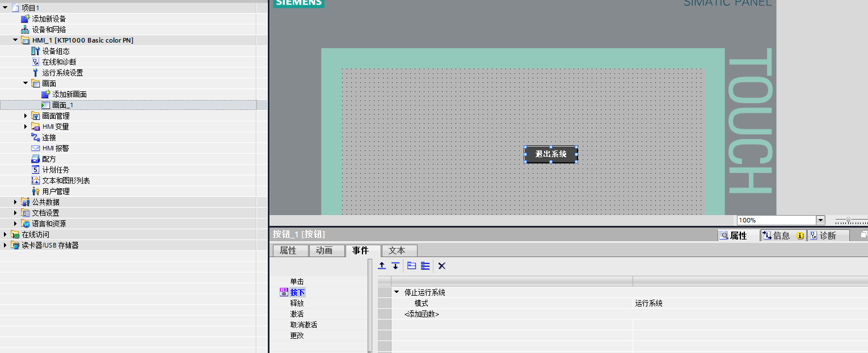Open 在线和诊断 in the project tree
868x353 pixels.
pyautogui.click(x=59, y=62)
